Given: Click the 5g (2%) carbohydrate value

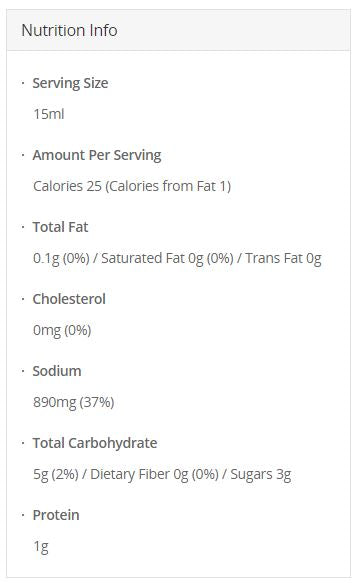Looking at the screenshot, I should [x=56, y=474].
